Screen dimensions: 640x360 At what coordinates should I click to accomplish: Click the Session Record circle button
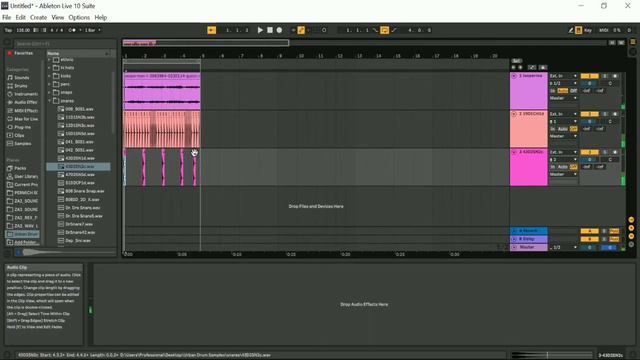(x=324, y=30)
